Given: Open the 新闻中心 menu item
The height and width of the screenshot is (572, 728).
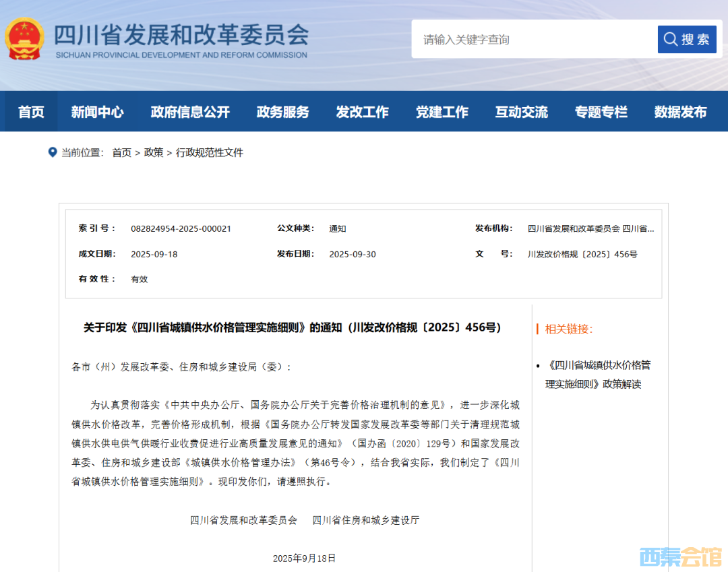Looking at the screenshot, I should click(97, 112).
